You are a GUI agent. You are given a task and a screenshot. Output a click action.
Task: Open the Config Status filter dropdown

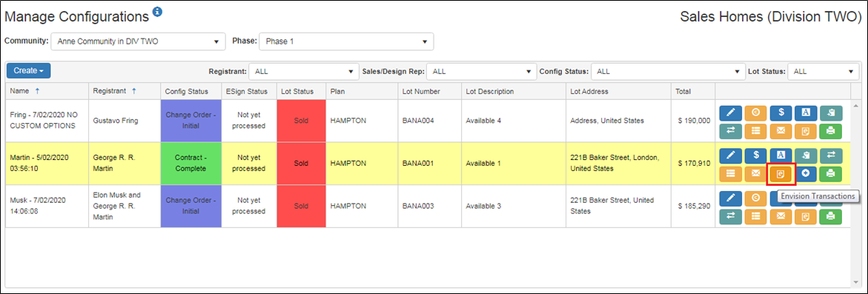coord(668,71)
